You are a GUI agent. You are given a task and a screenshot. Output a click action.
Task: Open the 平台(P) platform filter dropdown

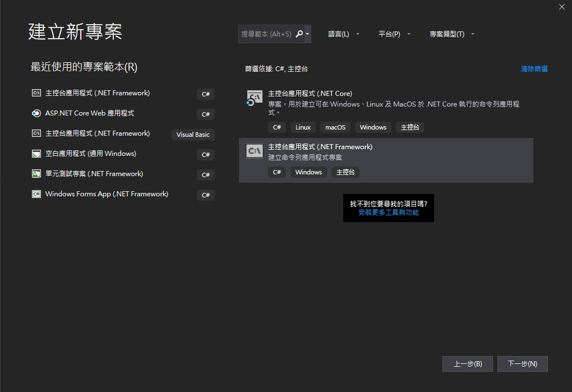[394, 34]
